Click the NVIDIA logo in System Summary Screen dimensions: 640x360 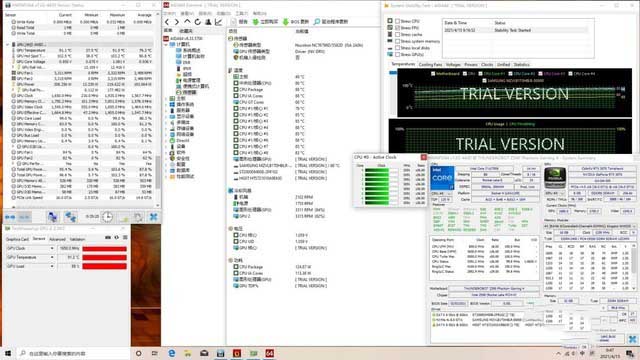click(555, 178)
